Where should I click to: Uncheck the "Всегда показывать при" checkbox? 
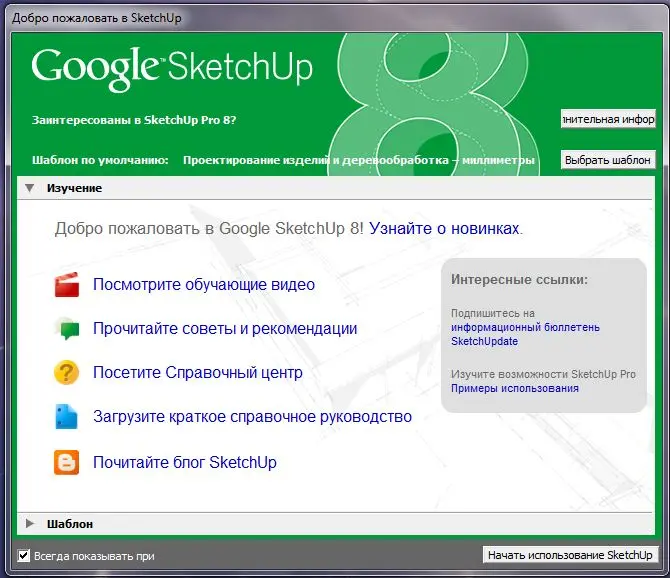click(24, 556)
